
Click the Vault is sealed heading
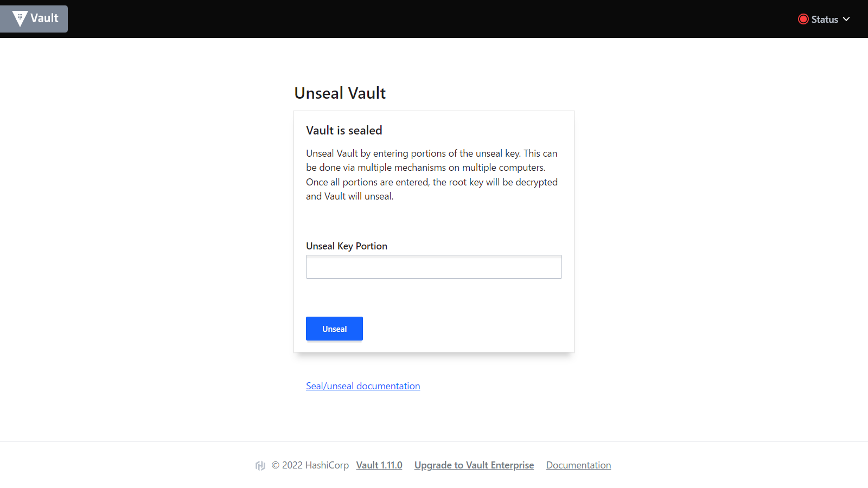(x=344, y=131)
